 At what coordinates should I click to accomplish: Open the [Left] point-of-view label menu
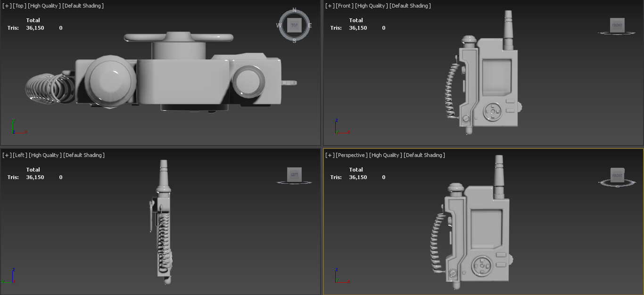19,155
